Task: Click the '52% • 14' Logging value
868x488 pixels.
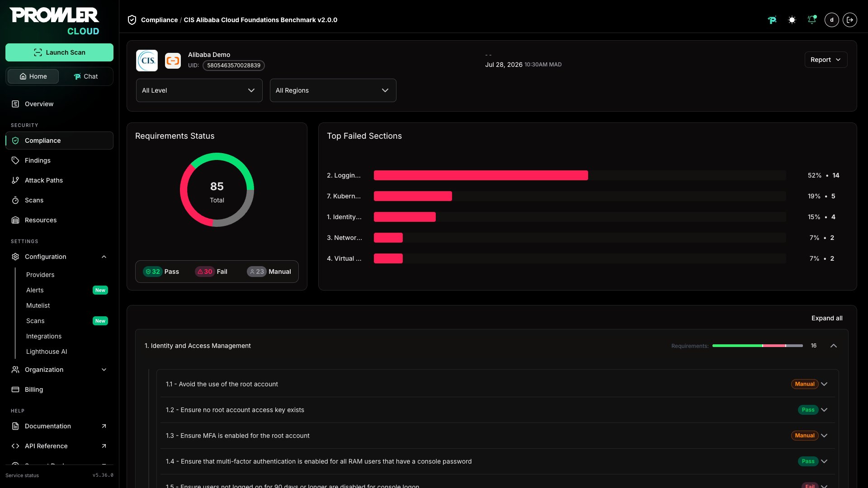Action: click(x=823, y=175)
